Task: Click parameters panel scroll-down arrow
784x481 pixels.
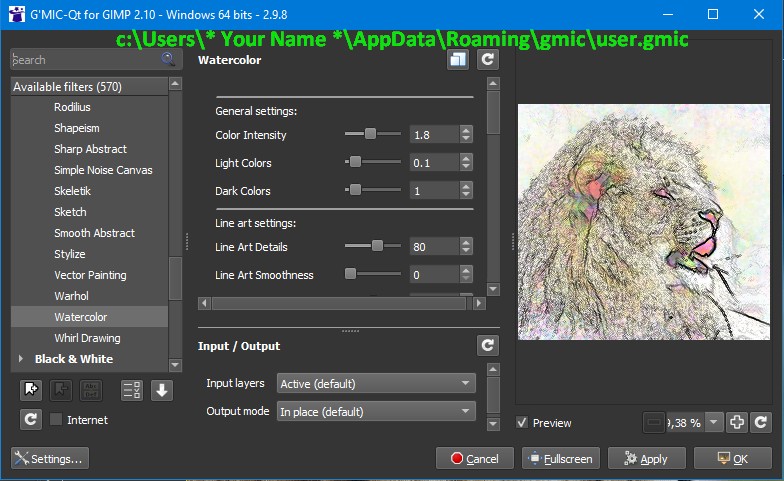Action: [493, 289]
